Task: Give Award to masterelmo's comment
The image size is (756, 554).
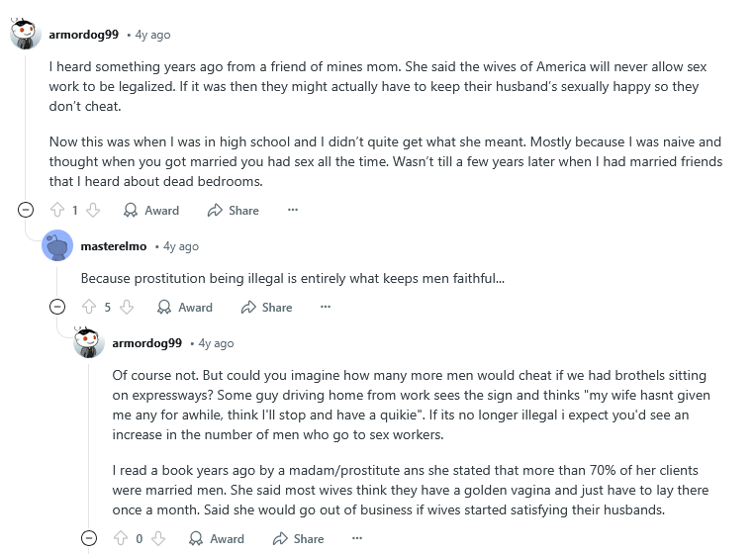Action: click(x=184, y=307)
